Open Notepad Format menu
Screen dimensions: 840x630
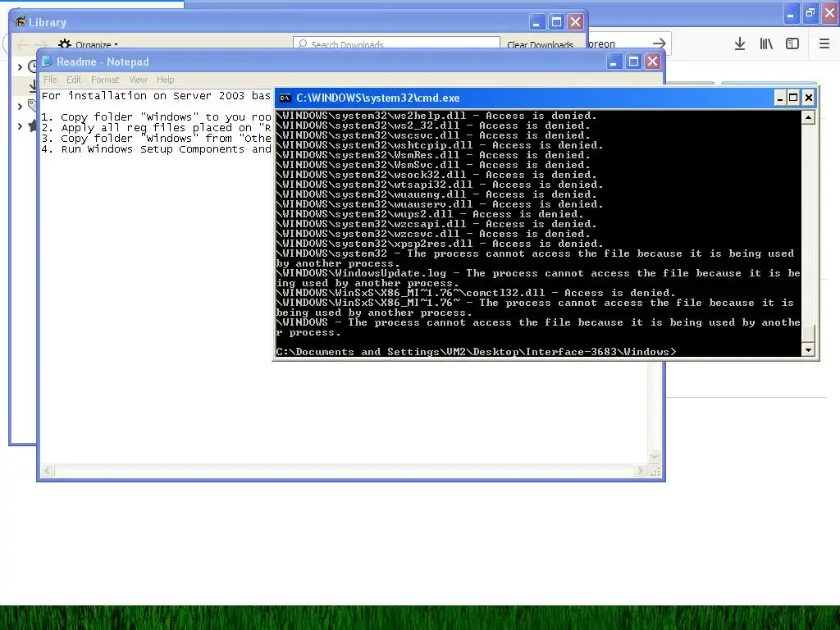tap(105, 80)
